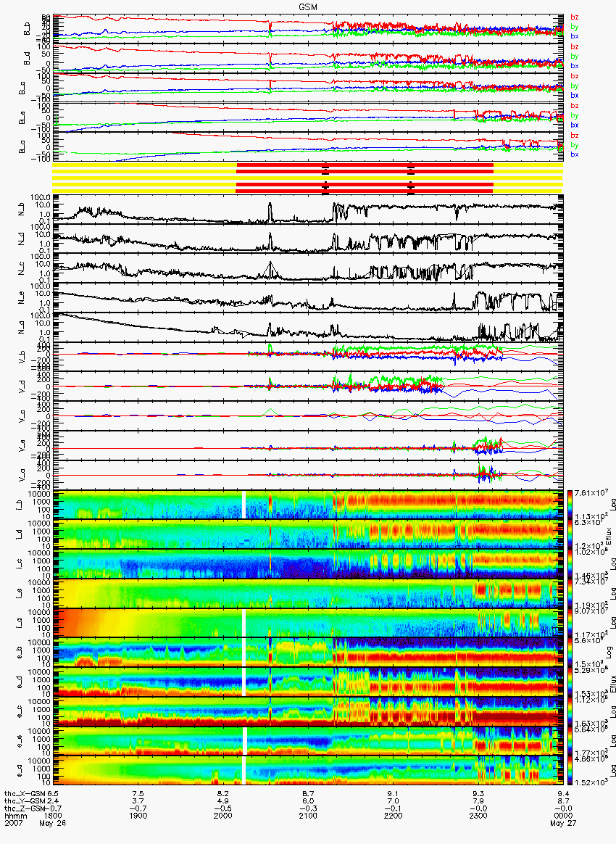
Task: Click the B_a y-axis label
Action: point(22,147)
